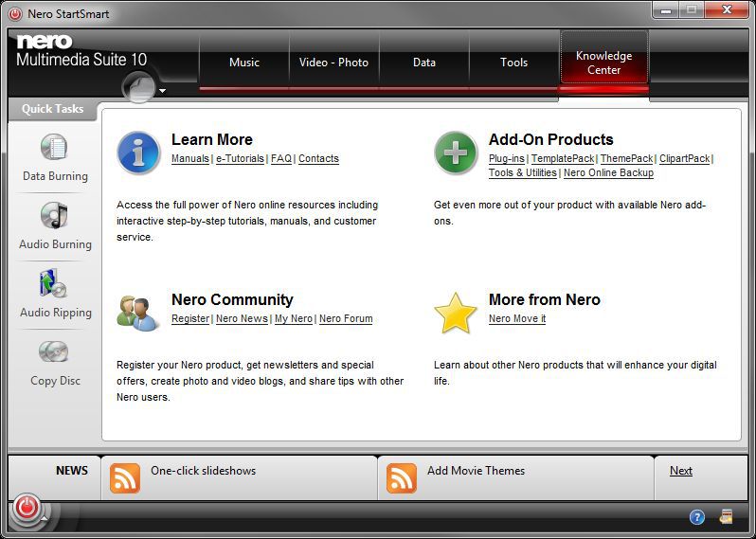Switch to the Music tab
Viewport: 756px width, 539px height.
pos(244,63)
